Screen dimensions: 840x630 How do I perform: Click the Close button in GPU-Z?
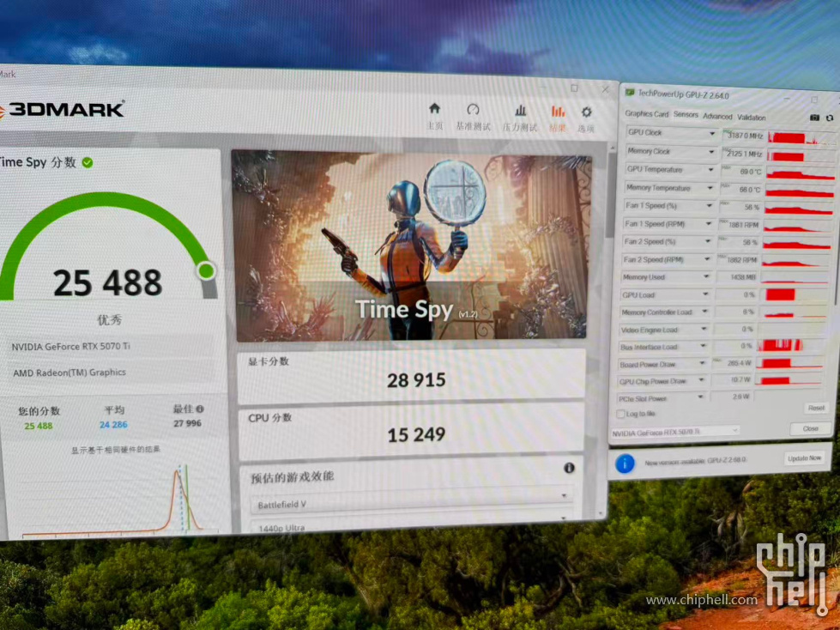tap(810, 428)
